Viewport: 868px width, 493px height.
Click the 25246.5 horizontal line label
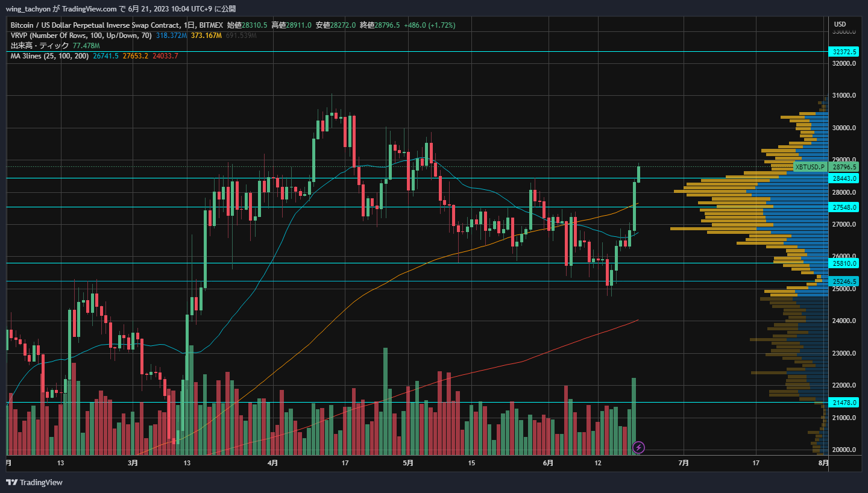(x=844, y=281)
